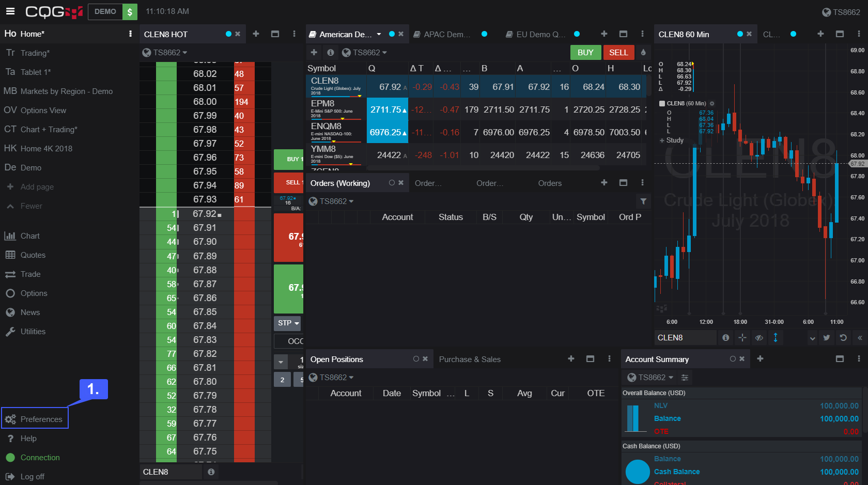Click the info icon in quote board toolbar

tap(331, 52)
